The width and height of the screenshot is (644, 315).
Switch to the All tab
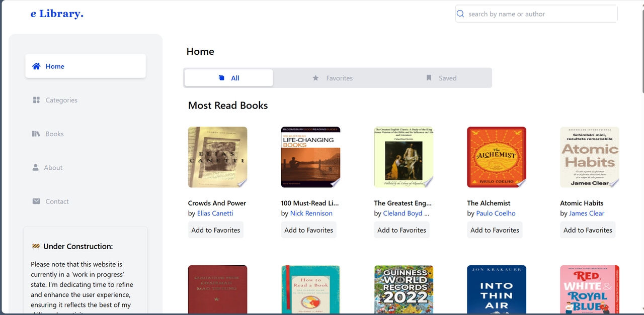229,78
